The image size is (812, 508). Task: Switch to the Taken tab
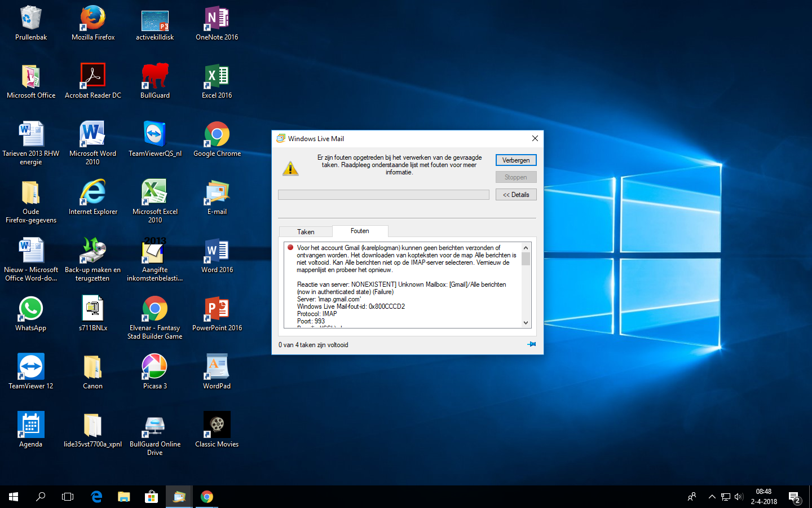306,232
